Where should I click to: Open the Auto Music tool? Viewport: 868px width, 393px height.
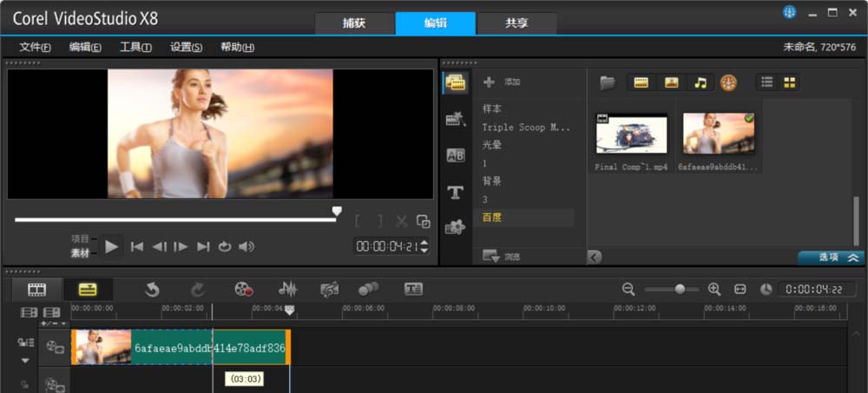(x=329, y=289)
